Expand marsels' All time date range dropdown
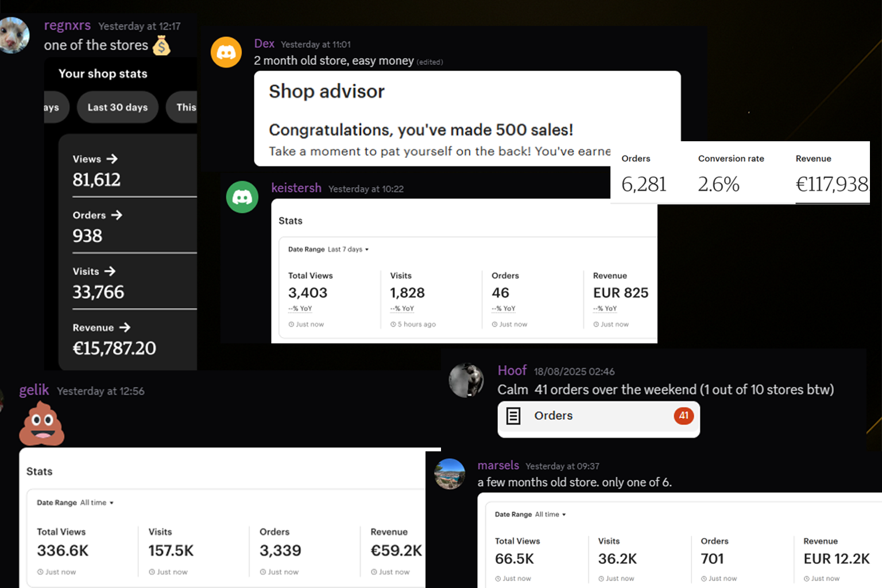The height and width of the screenshot is (588, 882). point(550,514)
